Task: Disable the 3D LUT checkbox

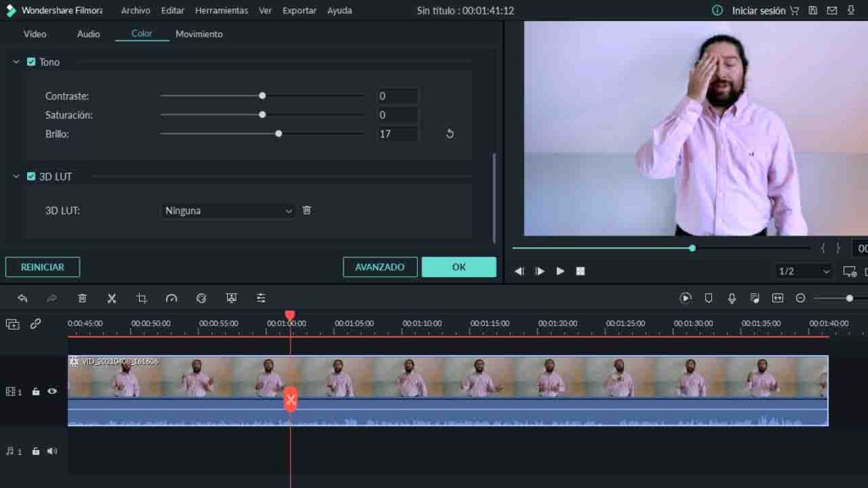Action: click(31, 176)
